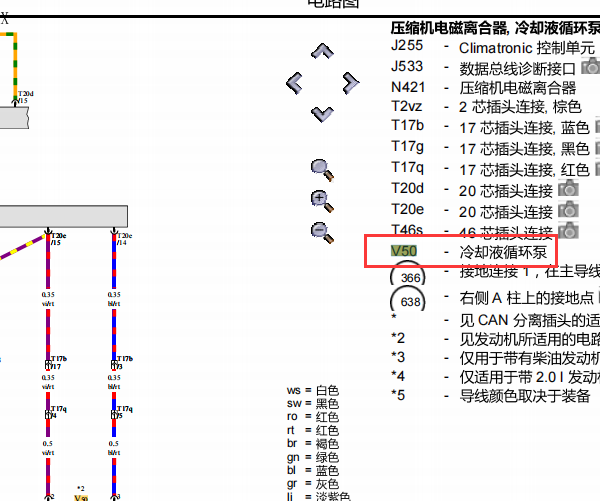
Task: Select footnote *5 导线颜色取决于装备
Action: coord(490,395)
